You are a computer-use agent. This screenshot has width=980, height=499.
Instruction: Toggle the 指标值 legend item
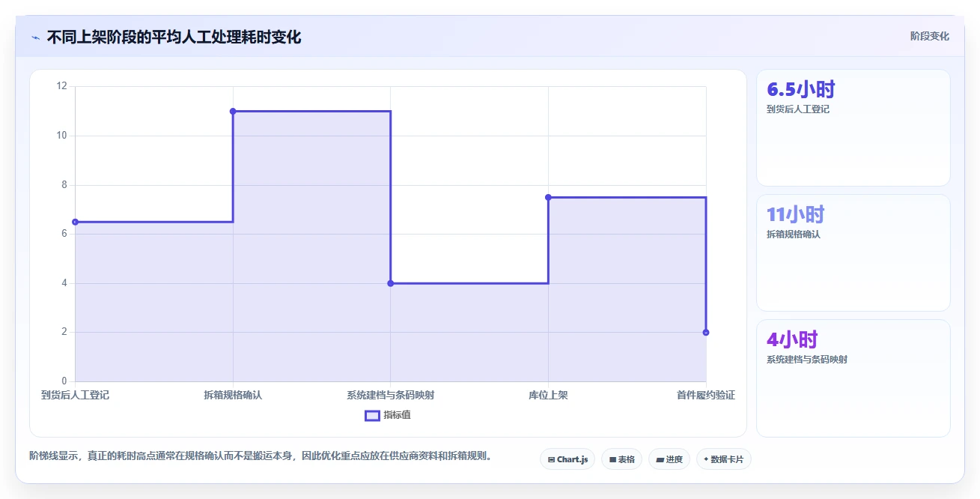coord(388,415)
